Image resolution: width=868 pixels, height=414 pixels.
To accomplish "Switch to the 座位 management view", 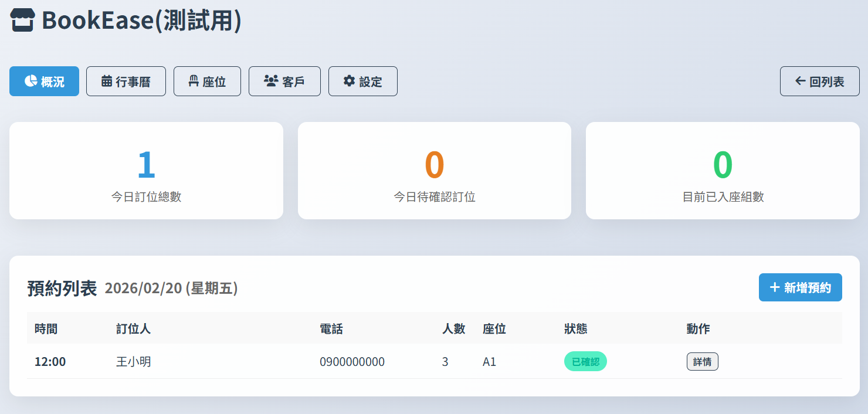I will click(x=207, y=81).
